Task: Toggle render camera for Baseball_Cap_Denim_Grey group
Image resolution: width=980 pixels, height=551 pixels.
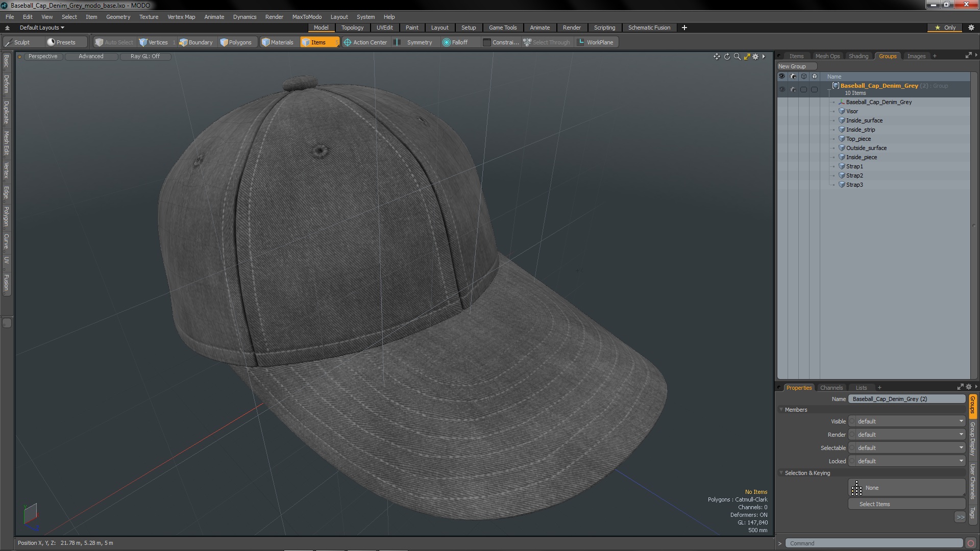Action: click(x=793, y=89)
